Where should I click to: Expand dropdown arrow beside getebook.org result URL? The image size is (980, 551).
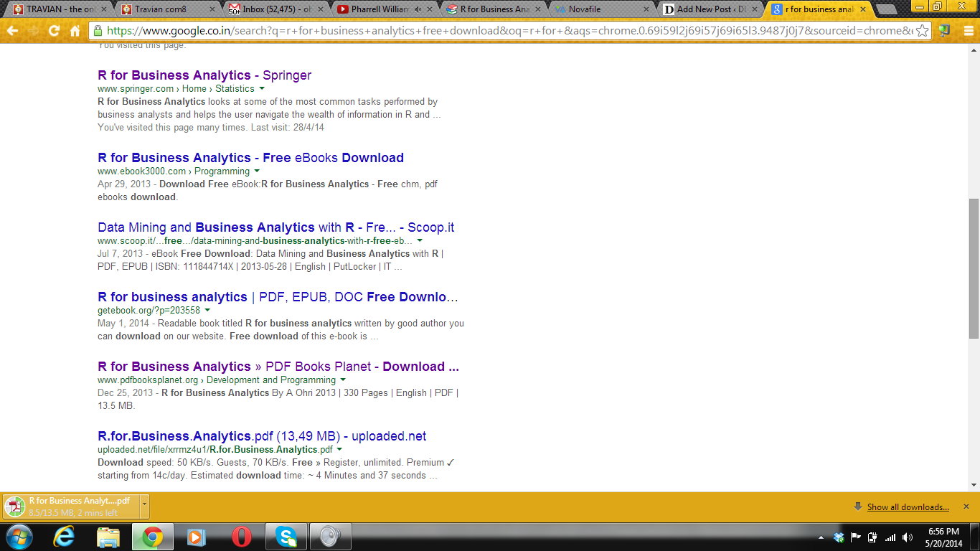pos(207,311)
